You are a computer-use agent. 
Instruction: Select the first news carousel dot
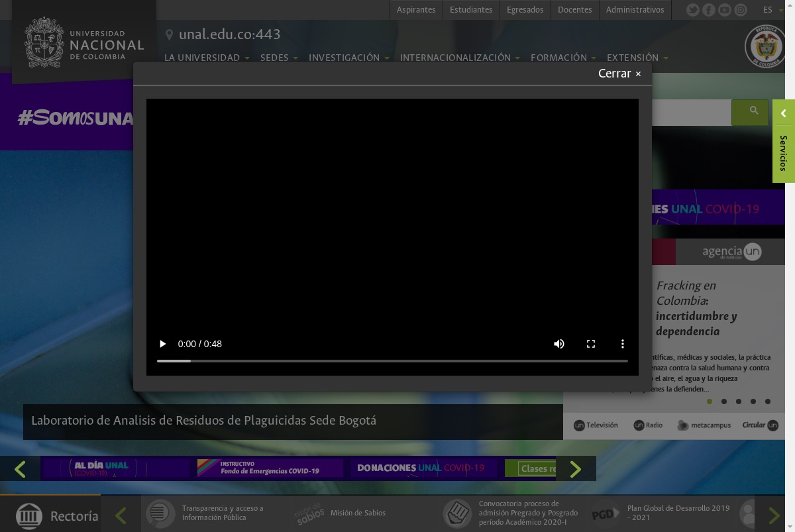[710, 401]
